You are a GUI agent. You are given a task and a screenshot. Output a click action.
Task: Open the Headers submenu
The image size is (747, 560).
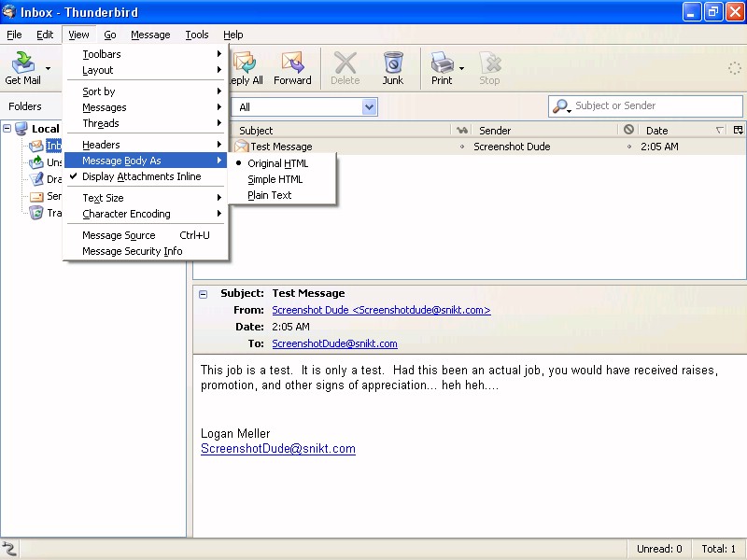(146, 145)
